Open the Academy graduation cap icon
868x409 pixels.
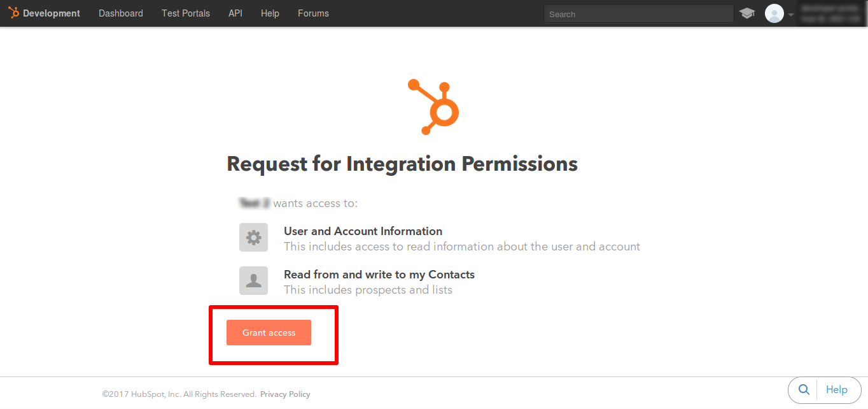(x=747, y=13)
